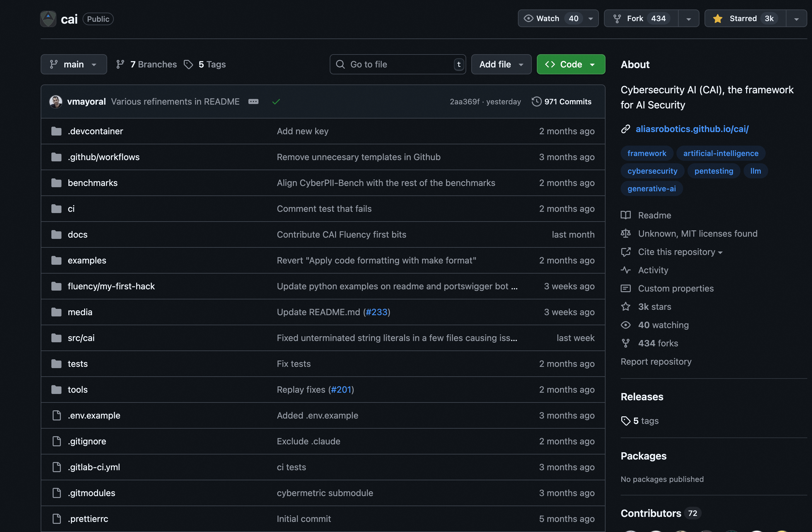Open the main branch dropdown
Screen dimensions: 812x532
[74, 65]
